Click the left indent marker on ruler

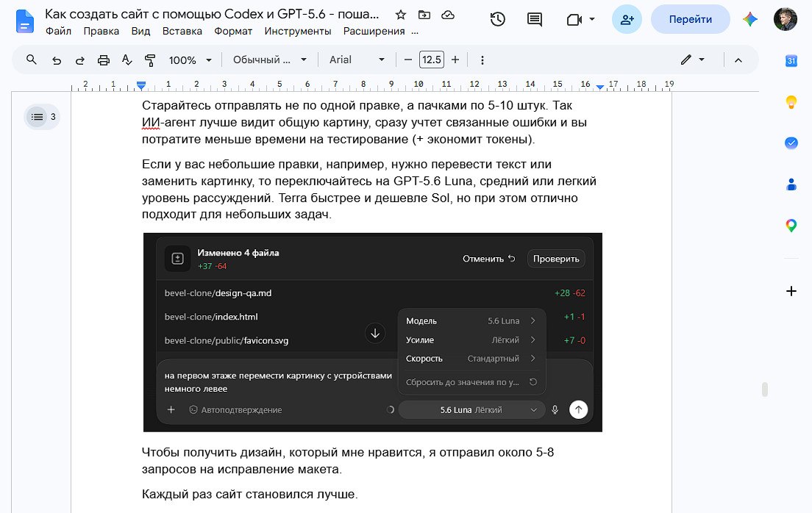(141, 85)
